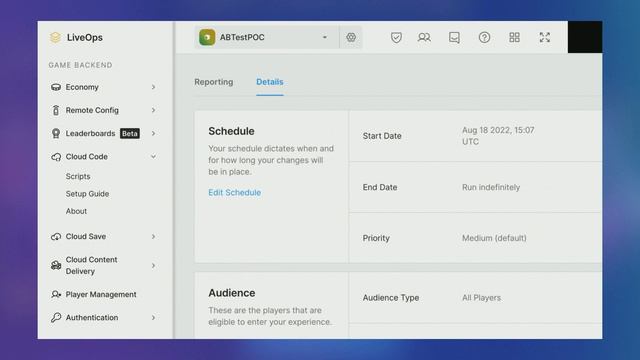640x360 pixels.
Task: Open help question mark icon
Action: coord(484,38)
